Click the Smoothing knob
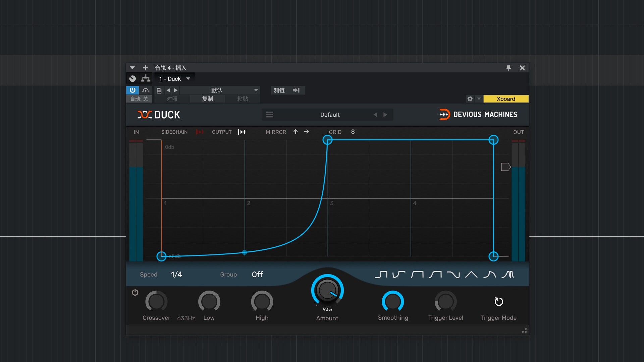644x362 pixels. (393, 302)
